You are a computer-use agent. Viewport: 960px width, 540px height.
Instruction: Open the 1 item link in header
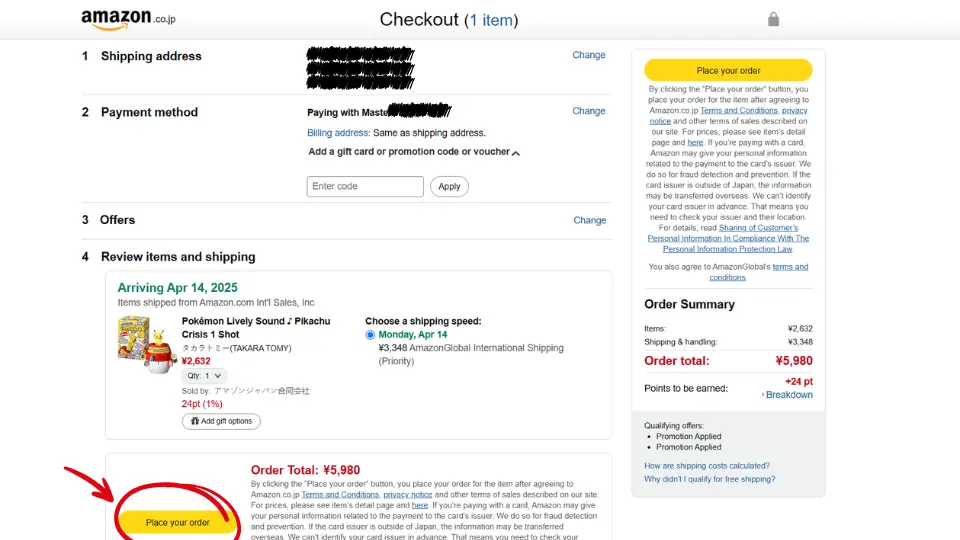(490, 20)
